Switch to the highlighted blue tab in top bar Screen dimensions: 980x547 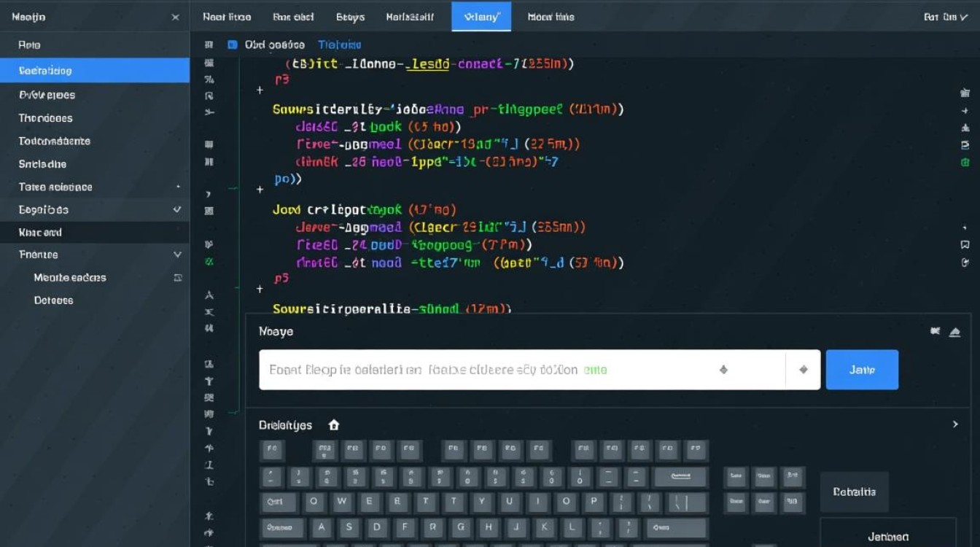click(481, 17)
